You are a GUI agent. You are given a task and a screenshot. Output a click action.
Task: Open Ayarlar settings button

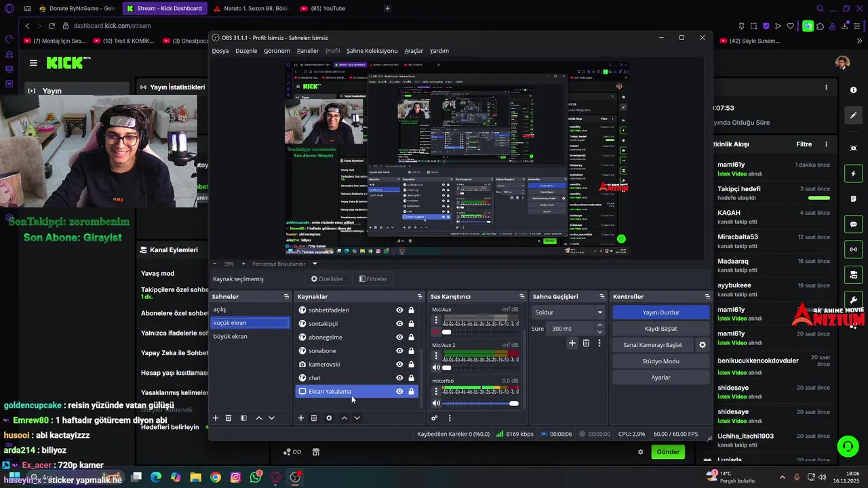(x=661, y=378)
